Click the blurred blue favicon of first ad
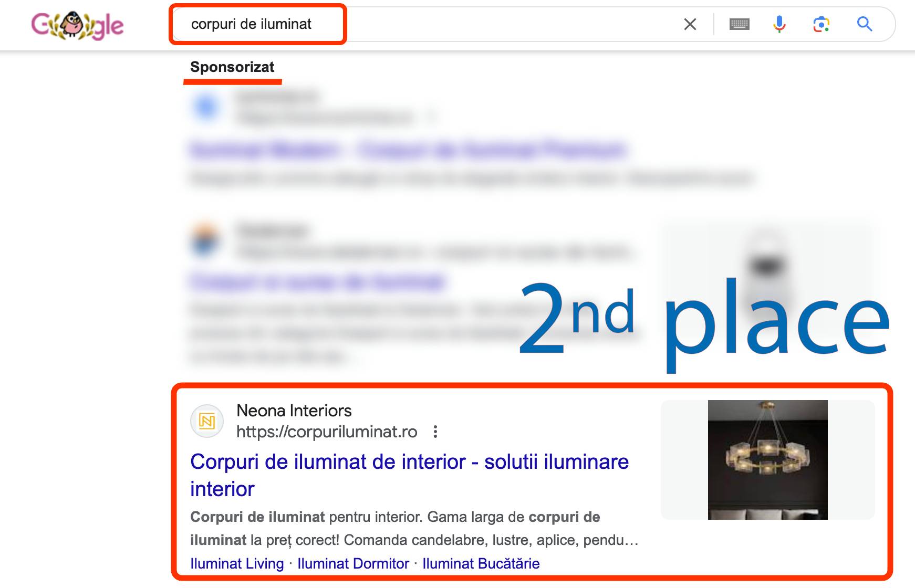Screen dimensions: 915x588 coord(206,107)
